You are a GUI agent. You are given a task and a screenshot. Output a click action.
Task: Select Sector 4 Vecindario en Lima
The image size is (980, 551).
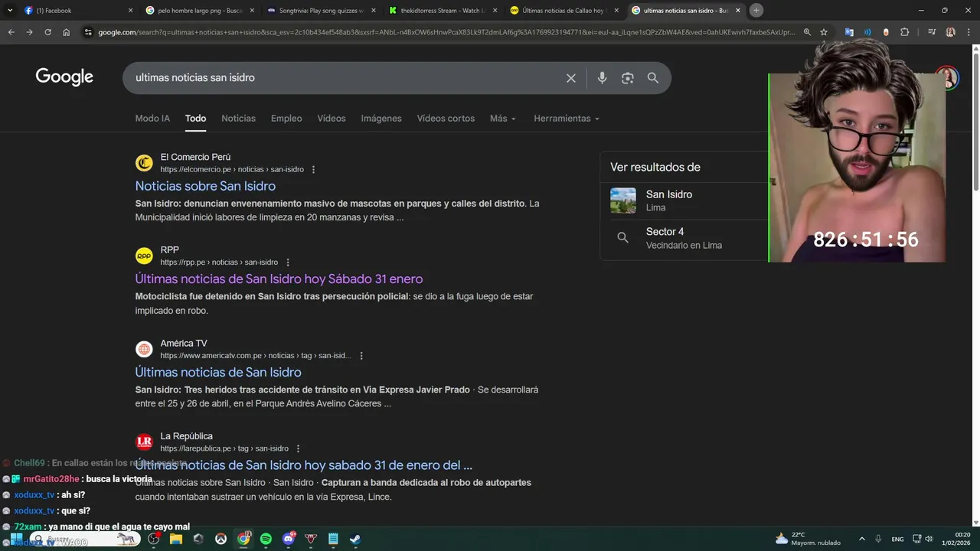pos(684,238)
